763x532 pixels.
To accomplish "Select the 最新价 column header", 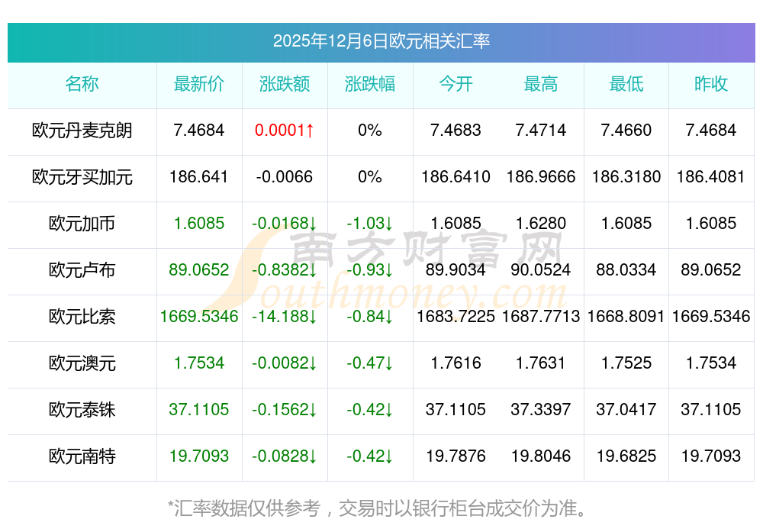I will (x=199, y=84).
